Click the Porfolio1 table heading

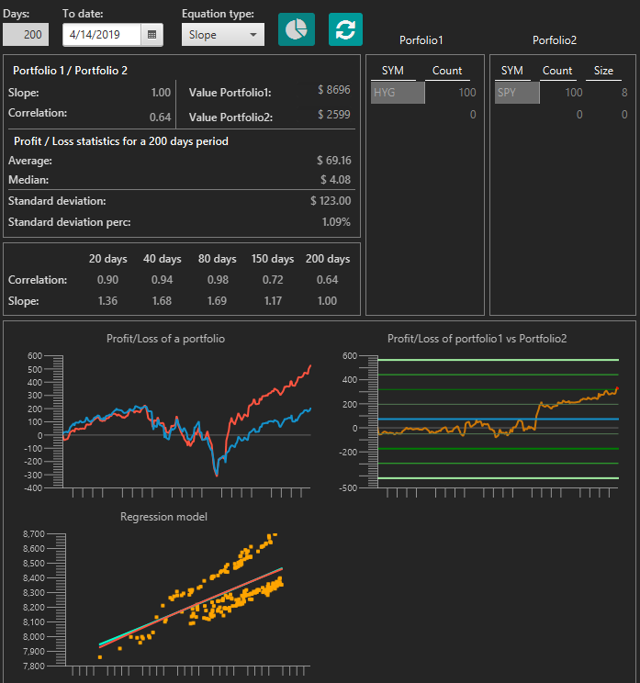[421, 41]
